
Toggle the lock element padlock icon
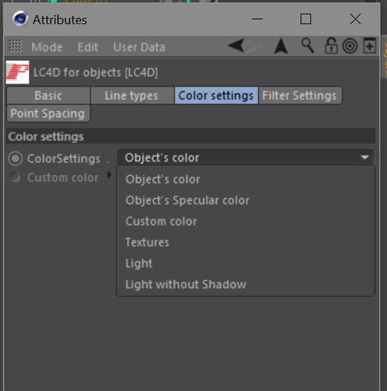(x=331, y=46)
